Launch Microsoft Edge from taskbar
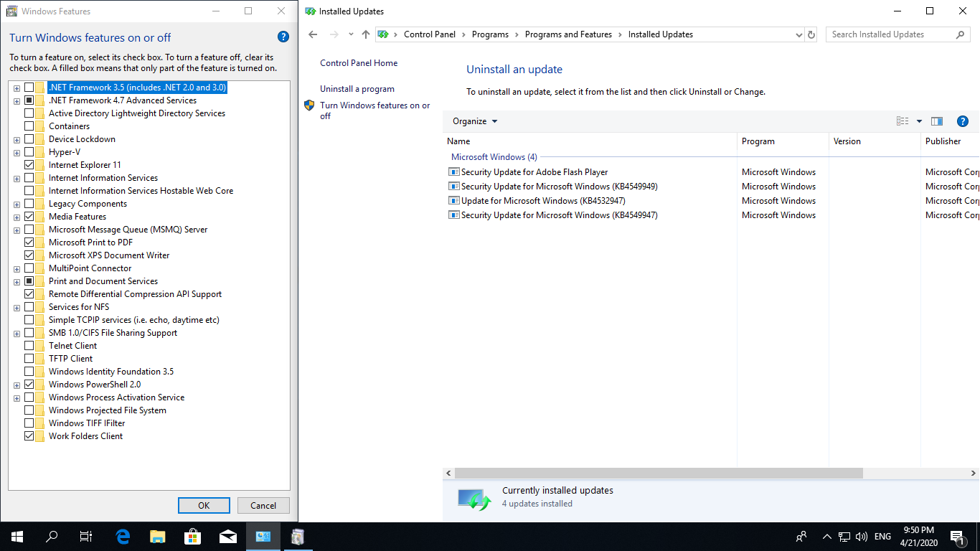 123,537
